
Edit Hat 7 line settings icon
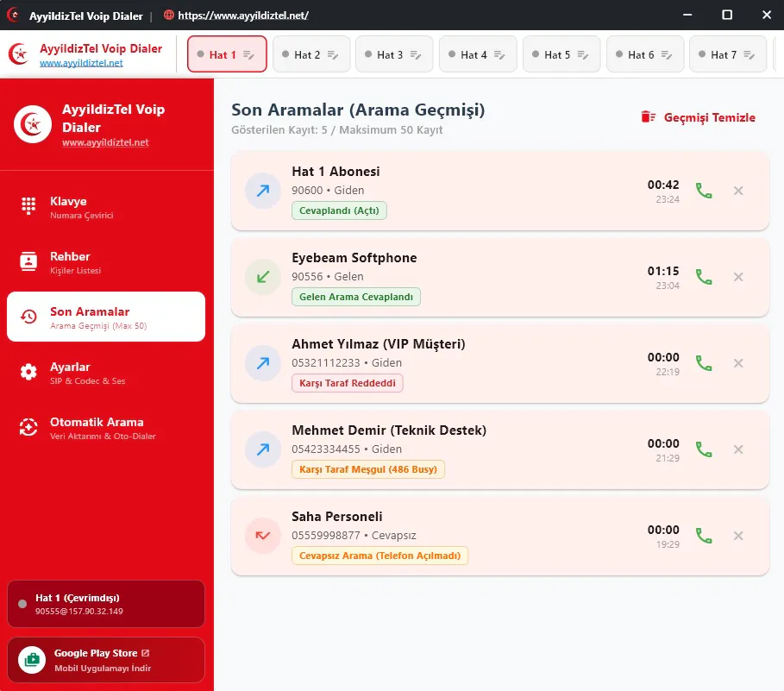tap(749, 55)
